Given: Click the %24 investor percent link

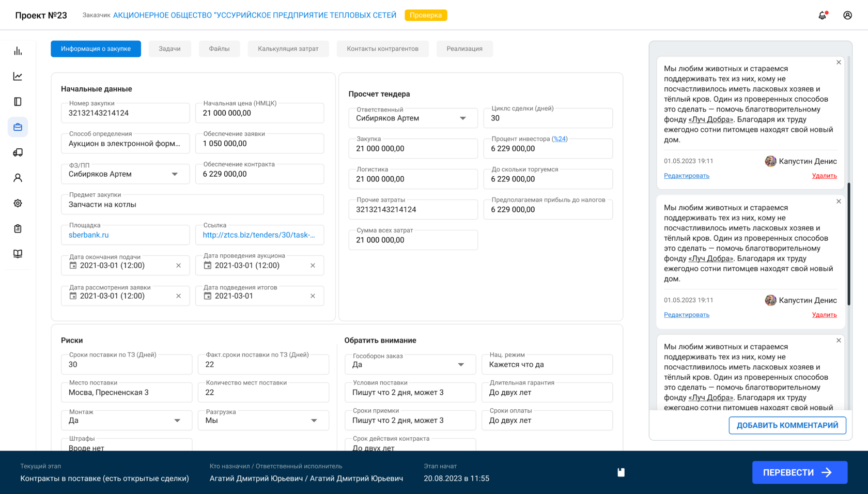Looking at the screenshot, I should pos(560,139).
